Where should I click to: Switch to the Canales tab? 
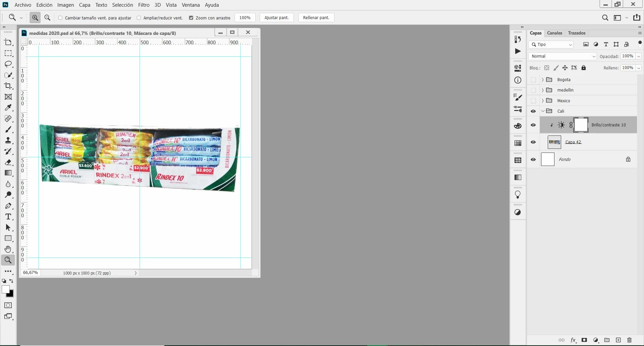coord(554,33)
